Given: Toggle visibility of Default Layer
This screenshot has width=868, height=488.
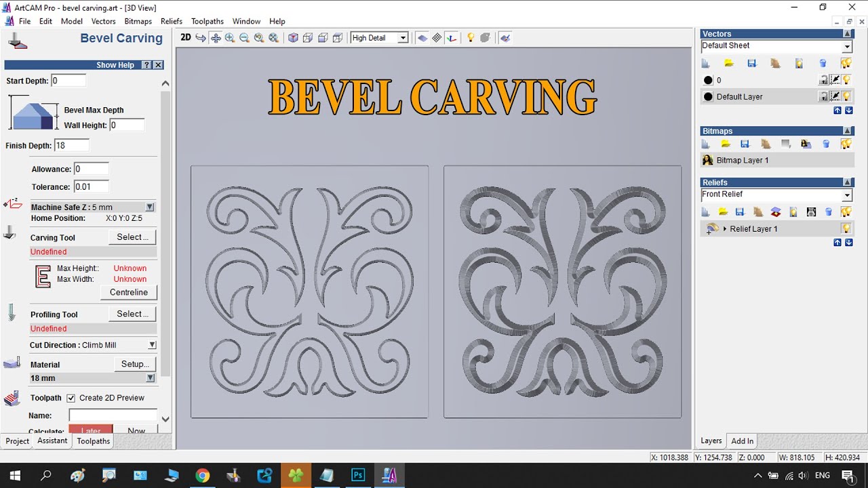Looking at the screenshot, I should 846,96.
